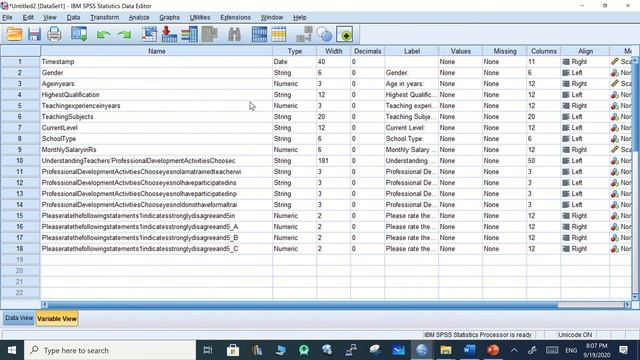The image size is (640, 360).
Task: Click the Windows taskbar search box
Action: pos(110,350)
